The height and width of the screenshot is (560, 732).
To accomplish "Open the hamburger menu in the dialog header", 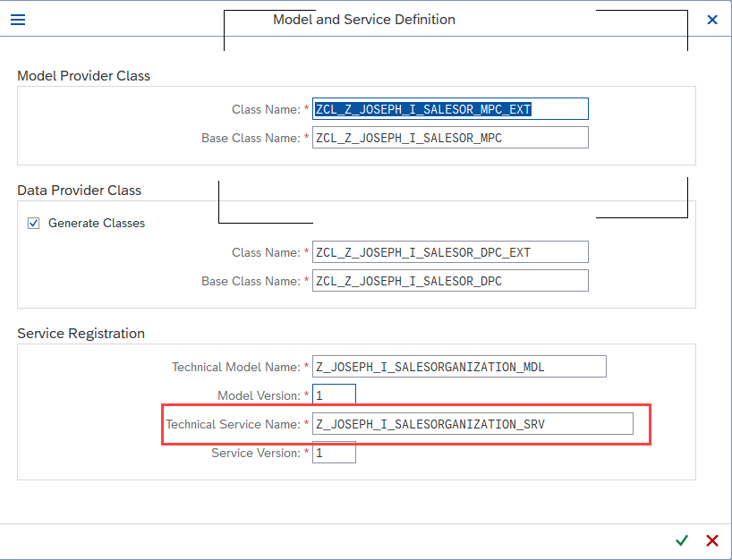I will pos(17,20).
